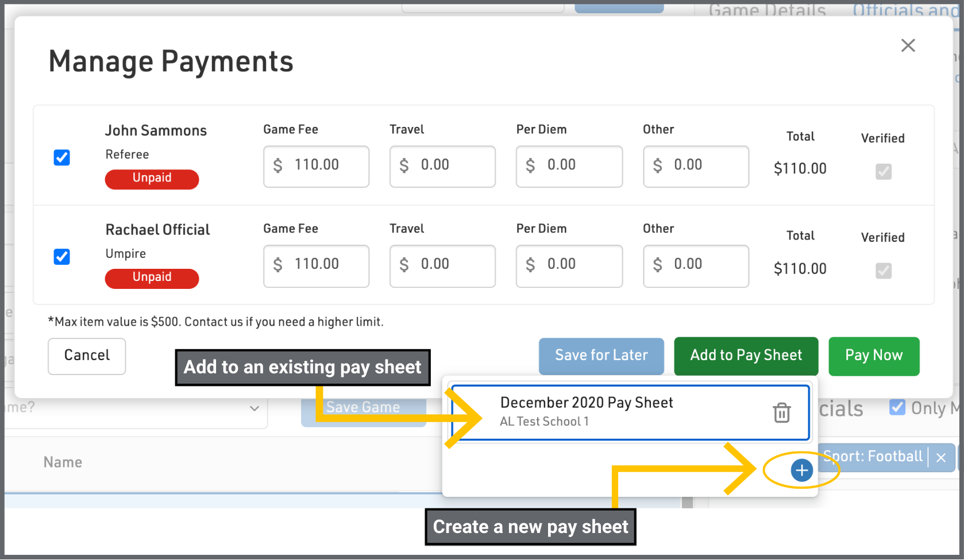
Task: Click the plus icon to create pay sheet
Action: [x=801, y=470]
